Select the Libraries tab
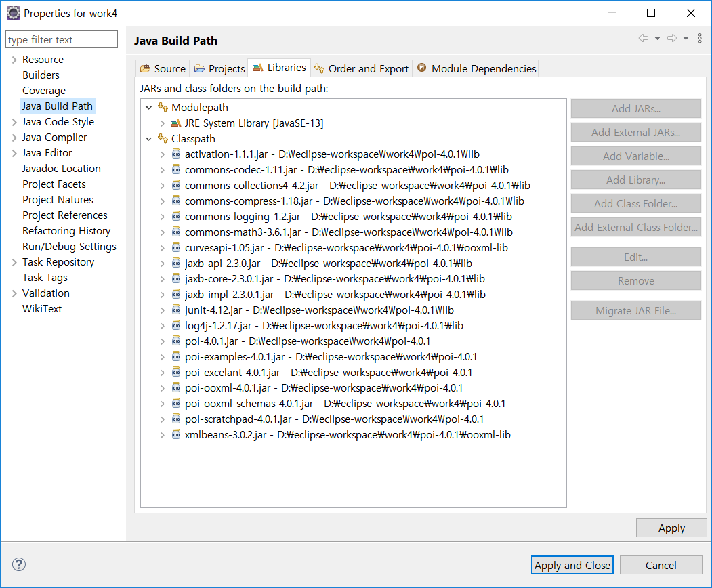Image resolution: width=712 pixels, height=588 pixels. [x=279, y=68]
